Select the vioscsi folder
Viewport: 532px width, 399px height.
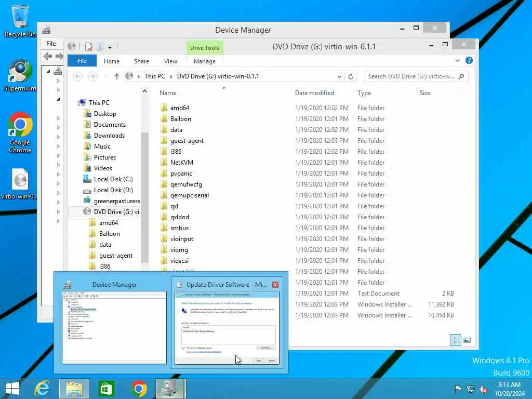tap(179, 261)
